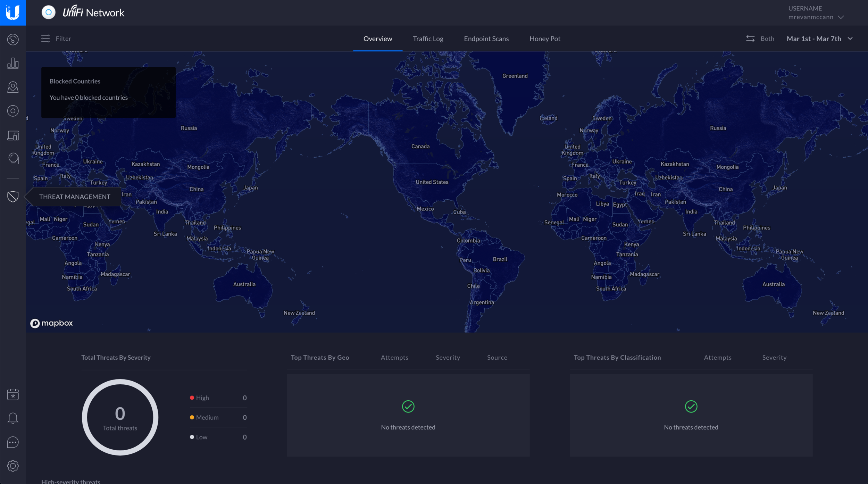Click the Cuba map label
Viewport: 868px width, 484px height.
click(459, 212)
